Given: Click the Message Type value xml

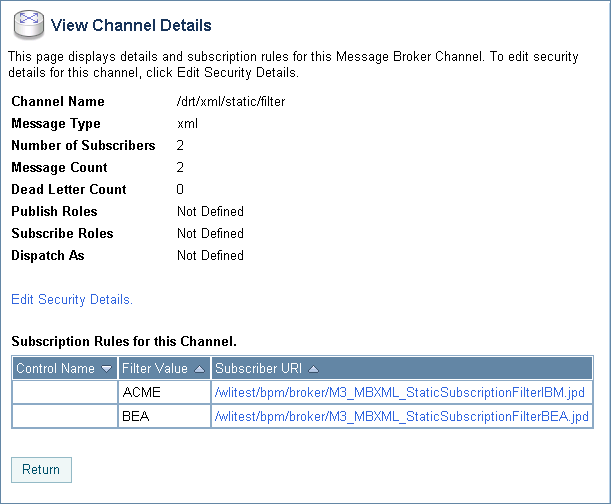Looking at the screenshot, I should [x=187, y=124].
